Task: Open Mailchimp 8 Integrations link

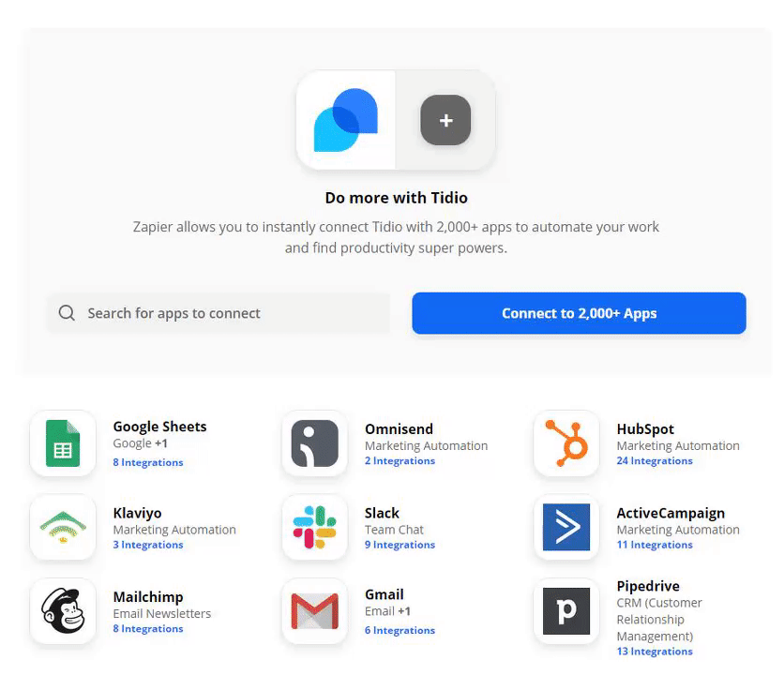Action: [x=148, y=628]
